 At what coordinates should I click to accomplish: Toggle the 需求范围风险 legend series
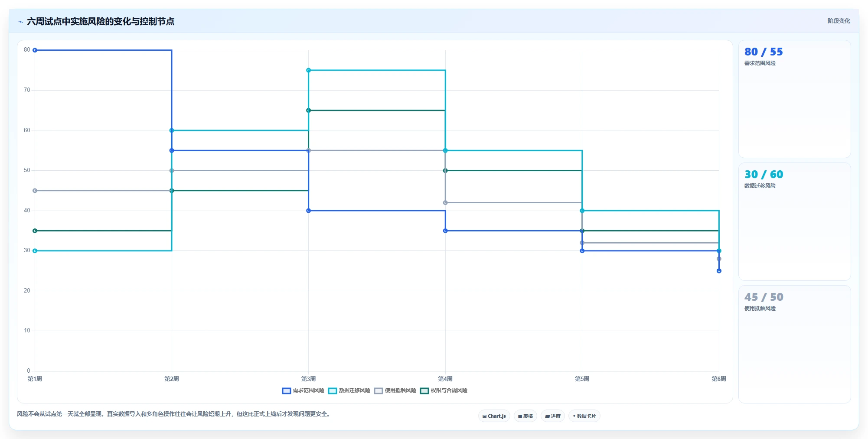[x=303, y=390]
